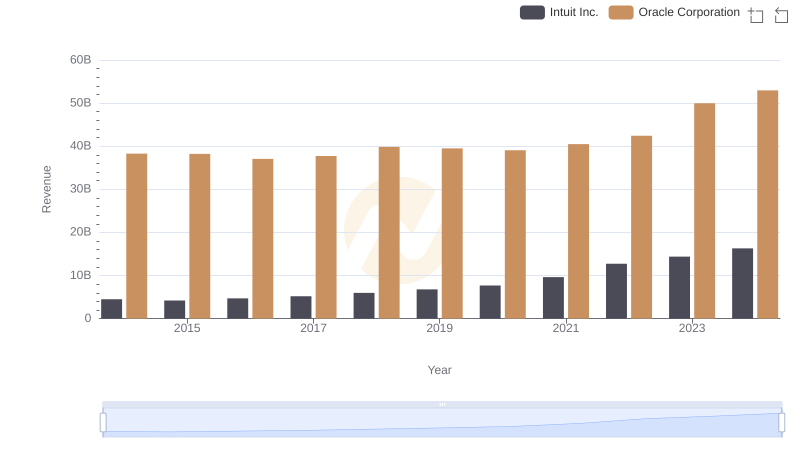This screenshot has height=461, width=800.
Task: Click the Oracle bar above 2023 label
Action: [x=704, y=210]
